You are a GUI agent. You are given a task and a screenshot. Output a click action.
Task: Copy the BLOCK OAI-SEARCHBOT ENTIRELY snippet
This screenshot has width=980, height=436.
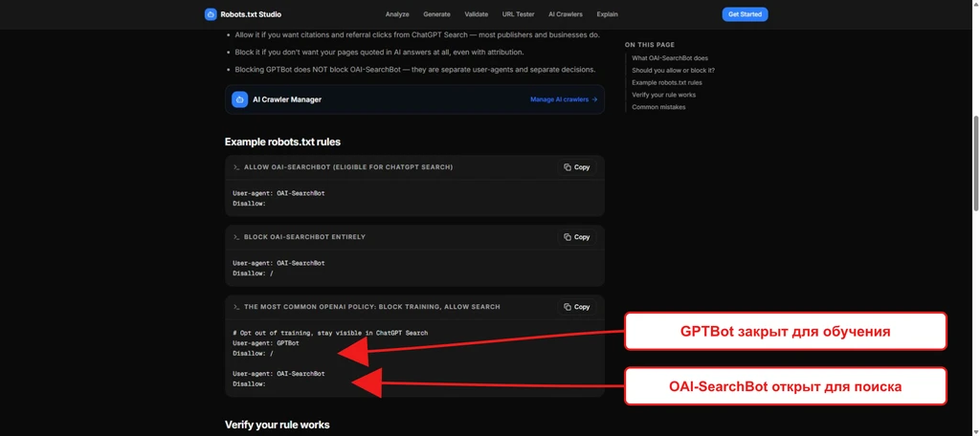coord(576,237)
